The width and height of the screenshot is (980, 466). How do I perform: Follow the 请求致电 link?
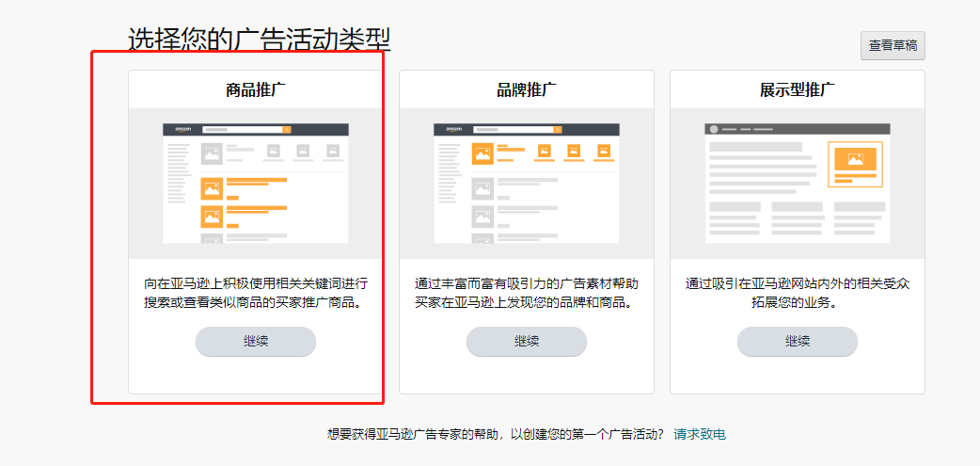point(700,434)
